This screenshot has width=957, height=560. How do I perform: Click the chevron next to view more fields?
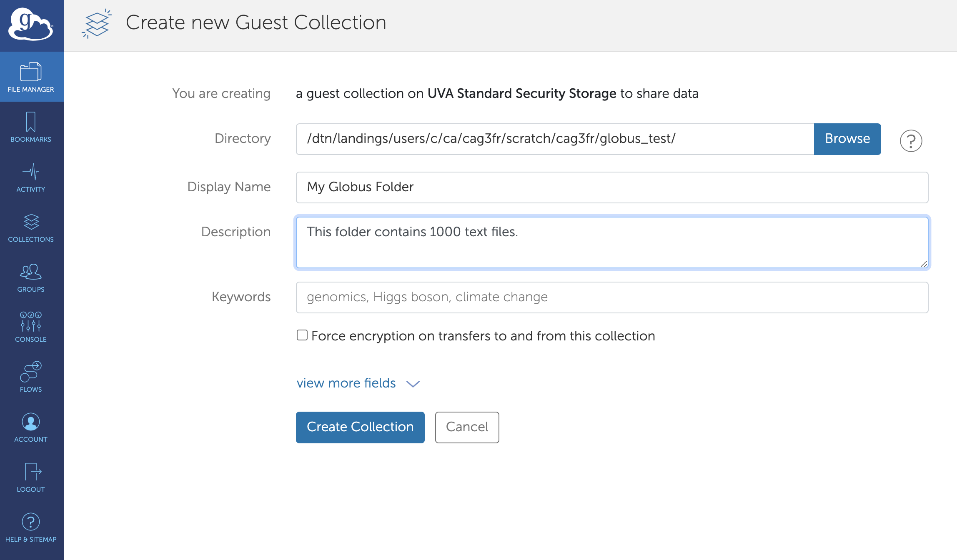tap(413, 384)
